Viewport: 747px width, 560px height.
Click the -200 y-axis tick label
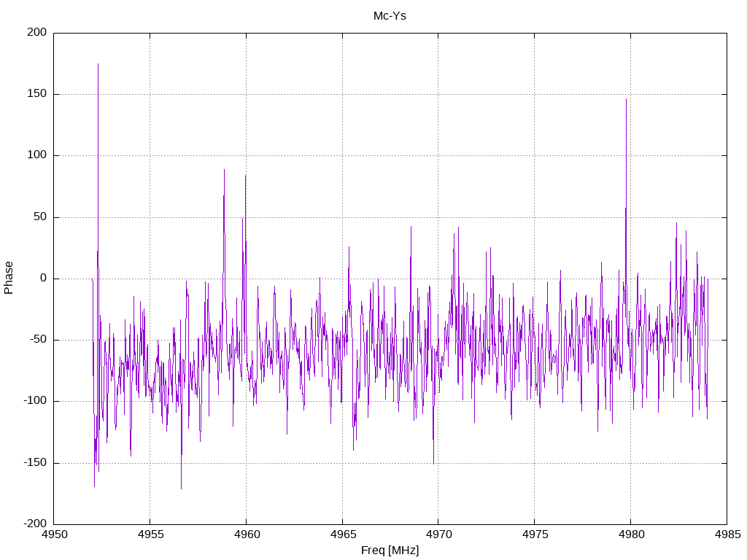35,524
